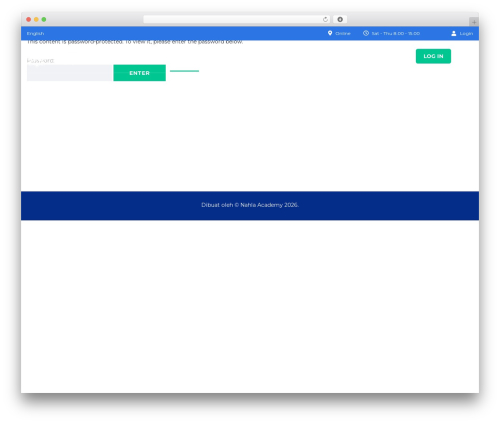Image resolution: width=500 pixels, height=423 pixels.
Task: Open a new tab with plus icon
Action: pyautogui.click(x=474, y=22)
